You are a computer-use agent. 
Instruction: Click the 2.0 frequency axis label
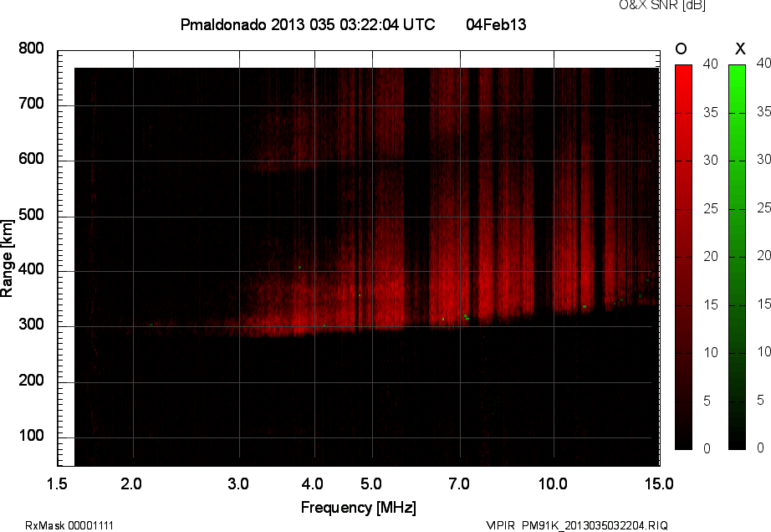pos(131,483)
